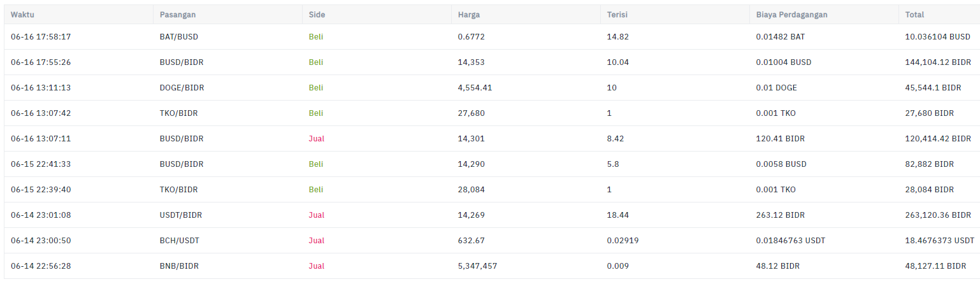The height and width of the screenshot is (284, 980).
Task: Click the Total column header
Action: 914,15
